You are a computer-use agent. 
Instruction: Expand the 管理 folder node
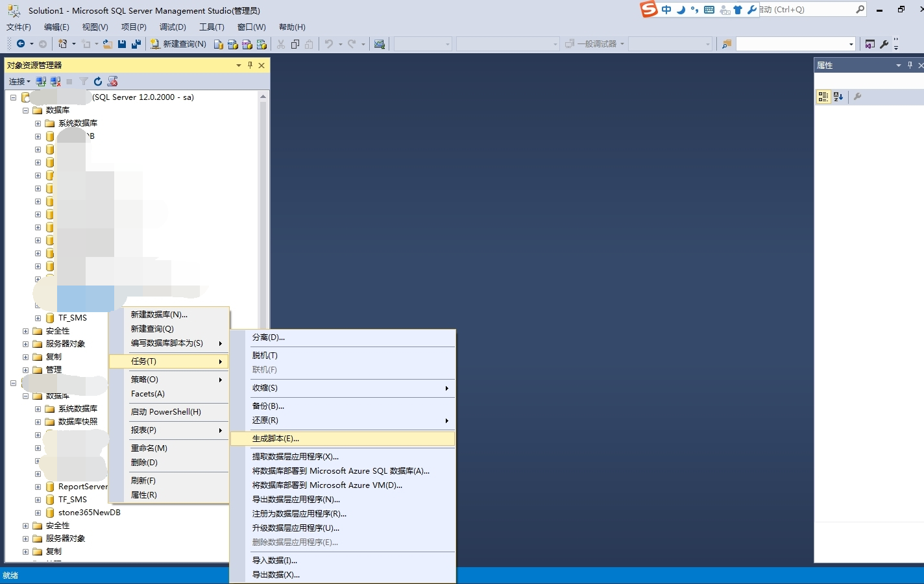[25, 370]
